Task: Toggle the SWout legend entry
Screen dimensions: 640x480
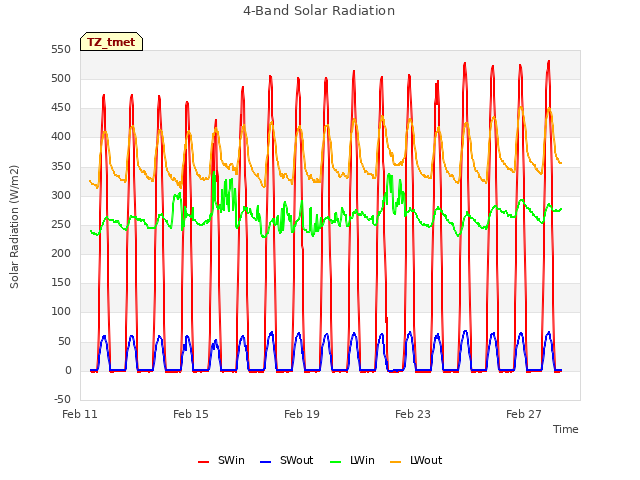Action: (287, 460)
